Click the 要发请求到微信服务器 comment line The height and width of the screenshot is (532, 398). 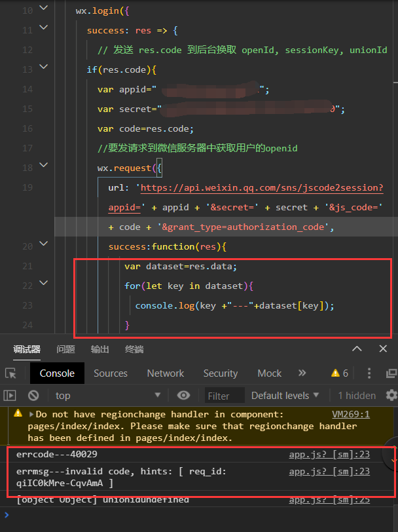tap(197, 148)
